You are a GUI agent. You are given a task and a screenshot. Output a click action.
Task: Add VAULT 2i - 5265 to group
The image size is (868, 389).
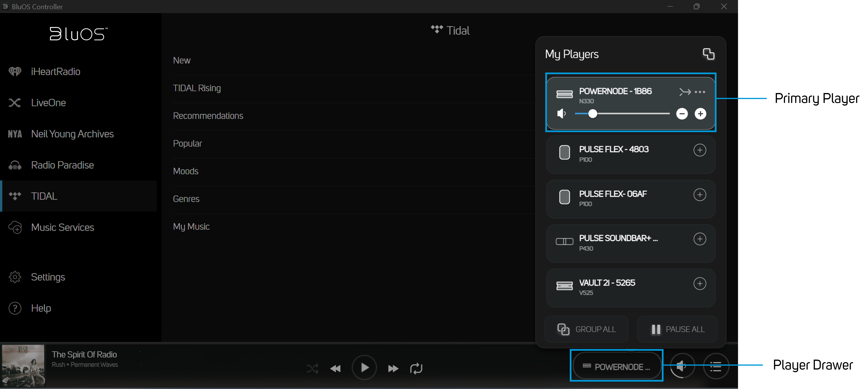point(700,284)
